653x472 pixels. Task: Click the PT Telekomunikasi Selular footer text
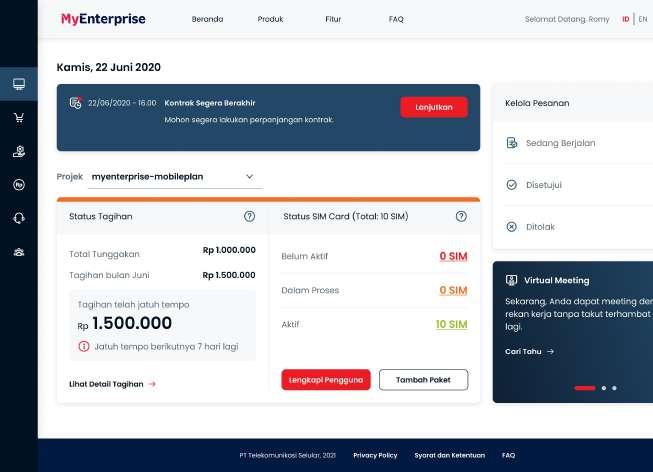(x=288, y=455)
